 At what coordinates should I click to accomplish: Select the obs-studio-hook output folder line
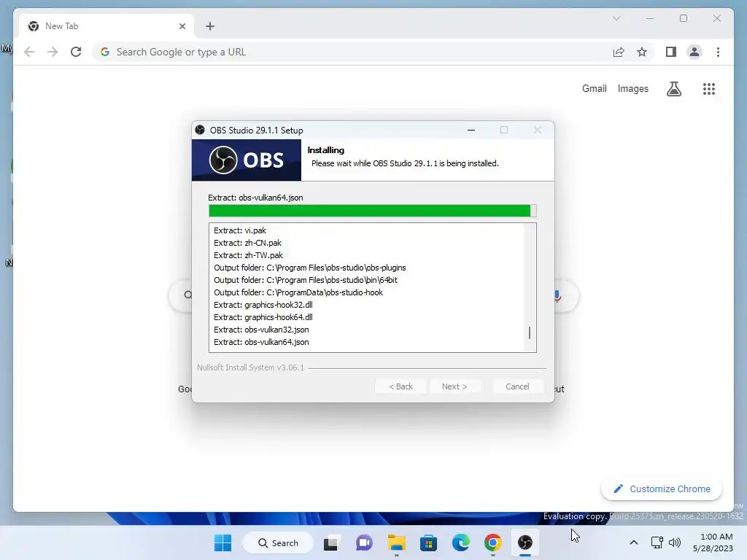[x=298, y=292]
